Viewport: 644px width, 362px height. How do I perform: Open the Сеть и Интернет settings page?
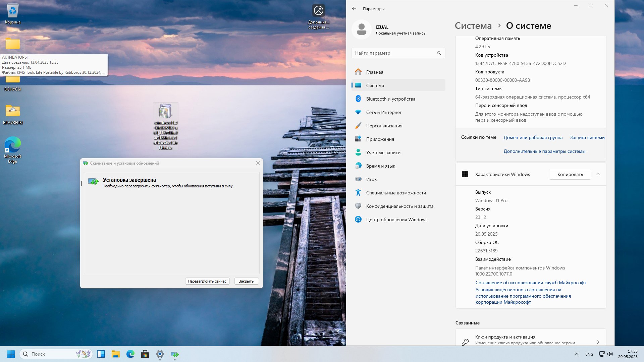[384, 112]
